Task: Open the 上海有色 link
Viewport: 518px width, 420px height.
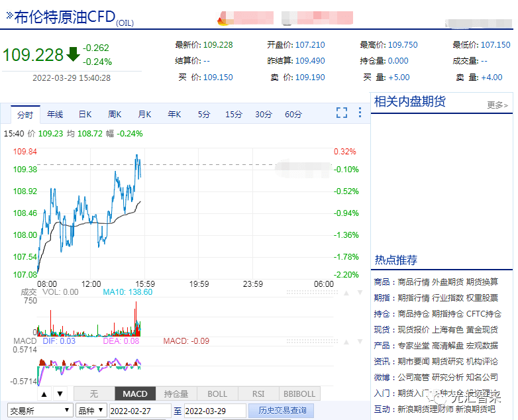Action: click(x=448, y=330)
